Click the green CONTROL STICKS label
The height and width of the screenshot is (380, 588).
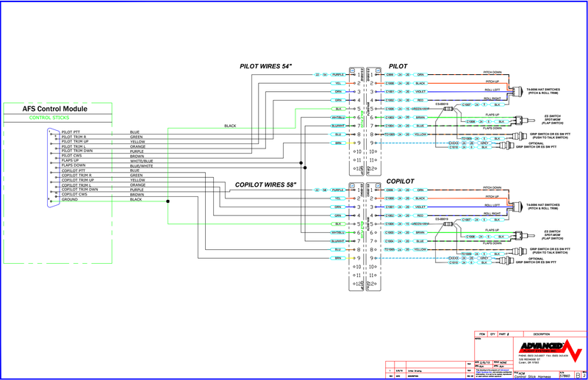tap(55, 118)
